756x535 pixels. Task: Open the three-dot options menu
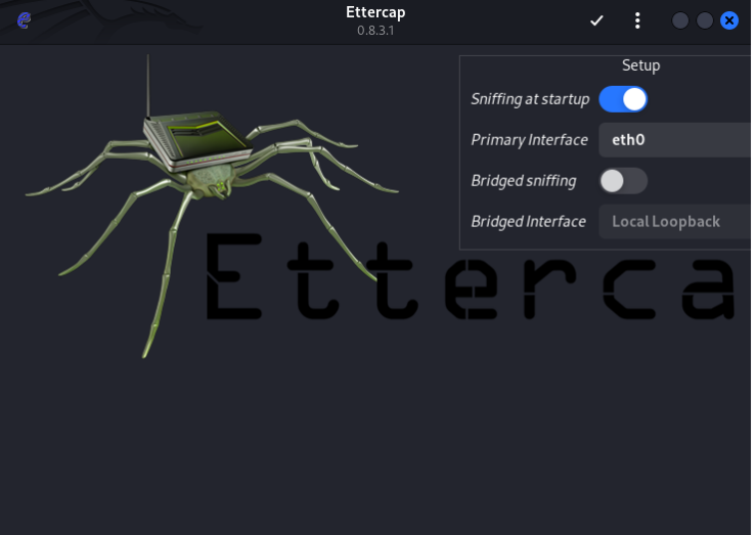click(x=637, y=20)
